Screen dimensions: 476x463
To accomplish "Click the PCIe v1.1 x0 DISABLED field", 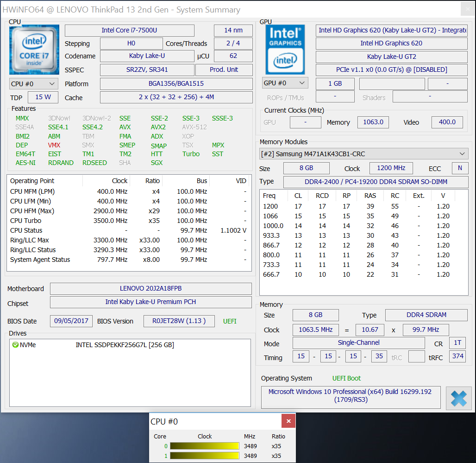I will click(x=391, y=70).
